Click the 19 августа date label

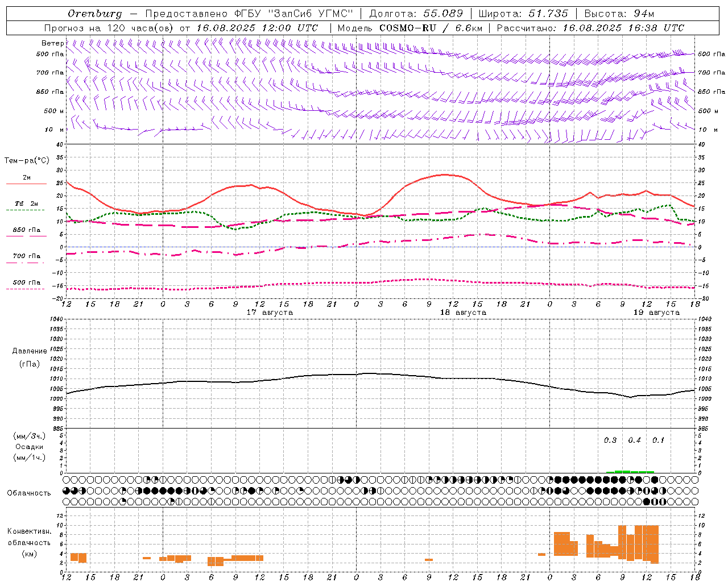[656, 313]
